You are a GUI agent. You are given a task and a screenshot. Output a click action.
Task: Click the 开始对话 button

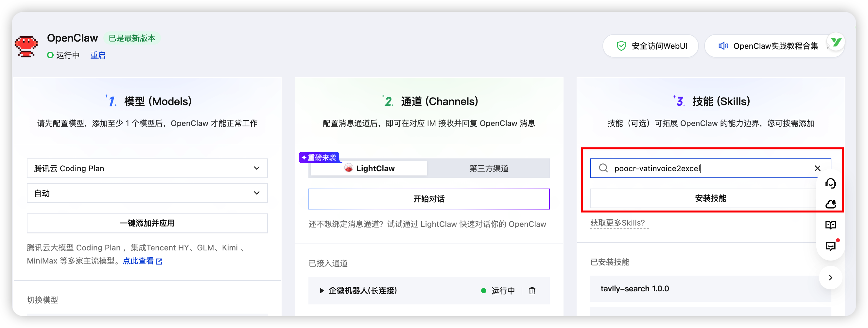429,199
